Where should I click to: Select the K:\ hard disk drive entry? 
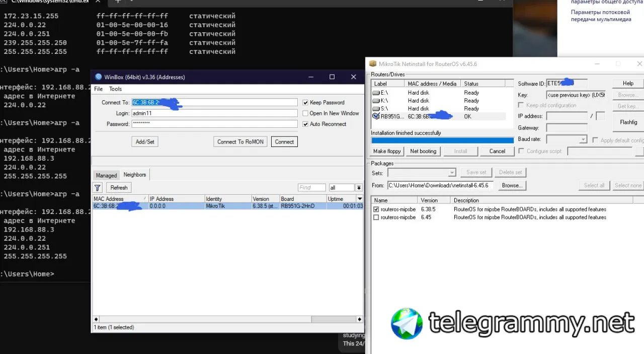438,101
